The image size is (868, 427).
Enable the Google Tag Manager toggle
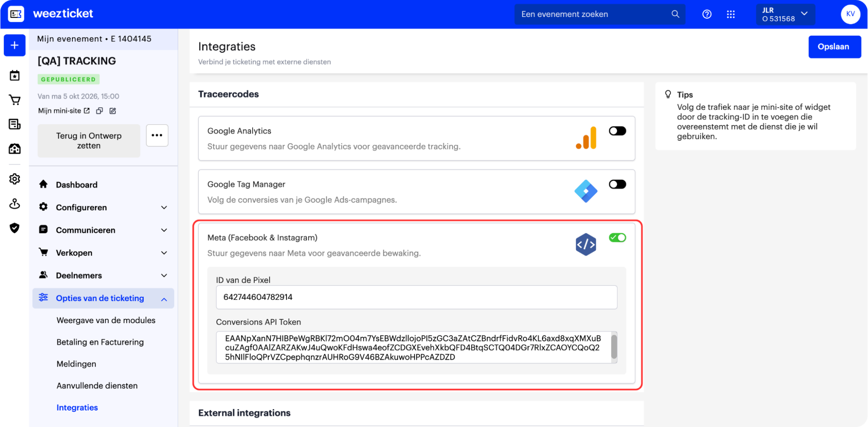coord(617,185)
